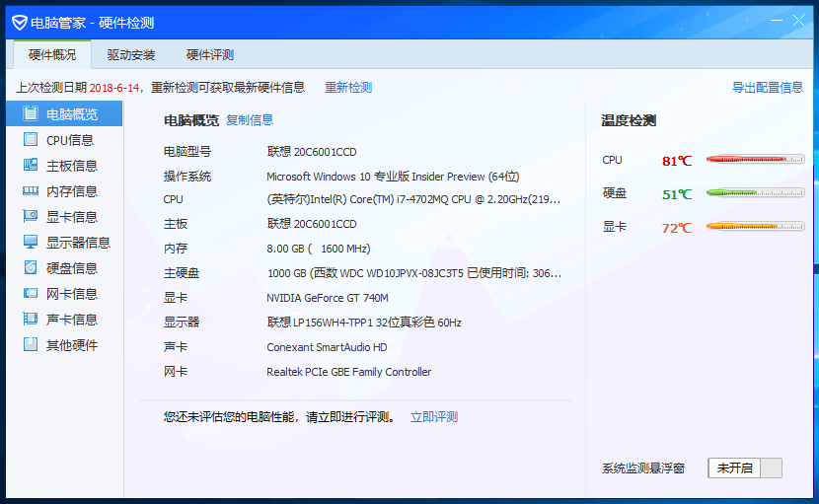
Task: Switch to the 硬件评测 tab
Action: (x=210, y=54)
